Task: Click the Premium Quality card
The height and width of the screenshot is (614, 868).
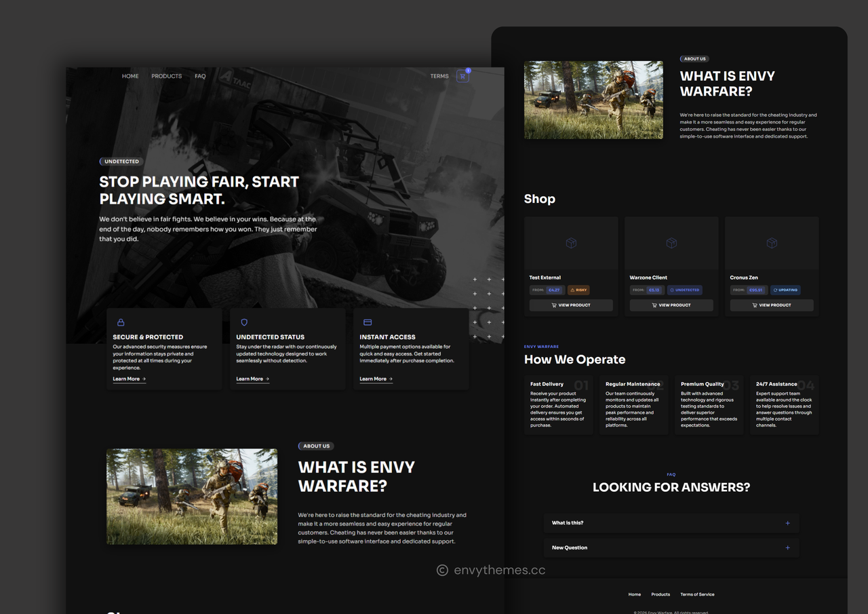Action: point(709,405)
